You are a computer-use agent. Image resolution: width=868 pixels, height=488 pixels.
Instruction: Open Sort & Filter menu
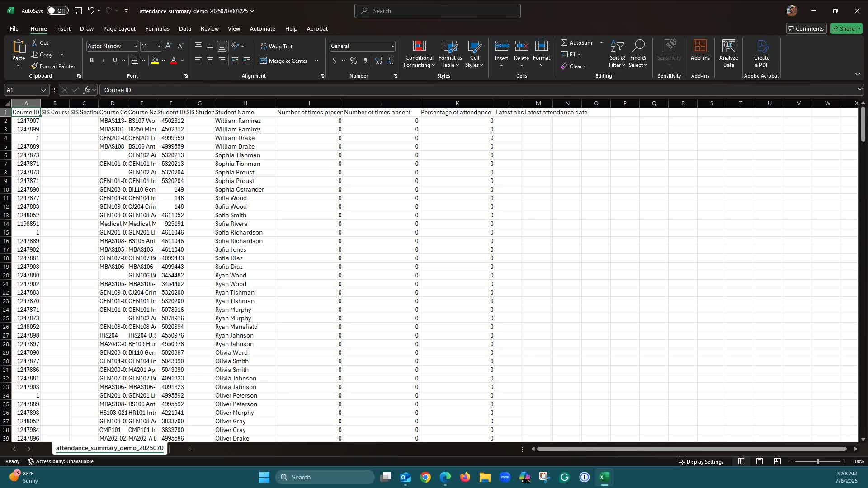pyautogui.click(x=617, y=54)
